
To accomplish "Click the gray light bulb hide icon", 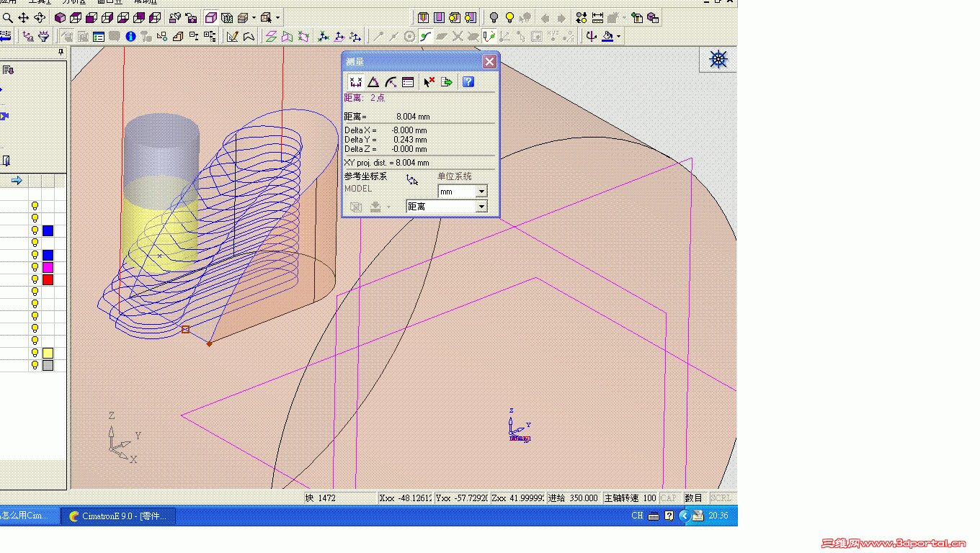I will click(494, 17).
